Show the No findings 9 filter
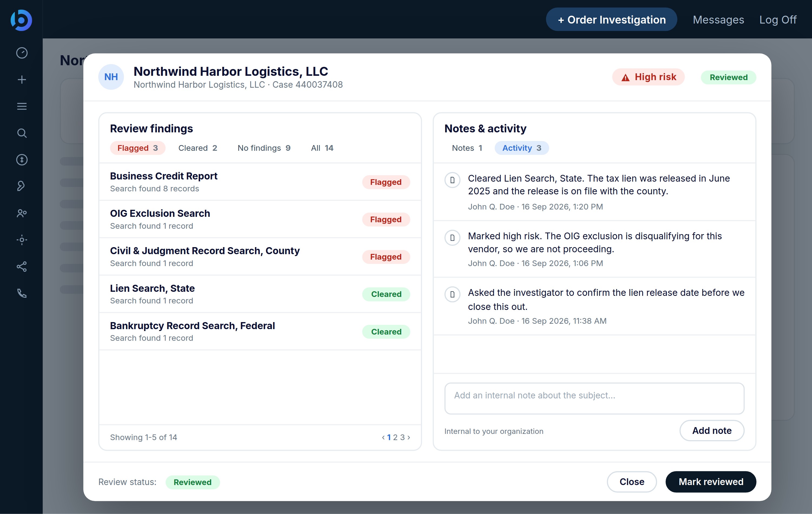 [264, 148]
